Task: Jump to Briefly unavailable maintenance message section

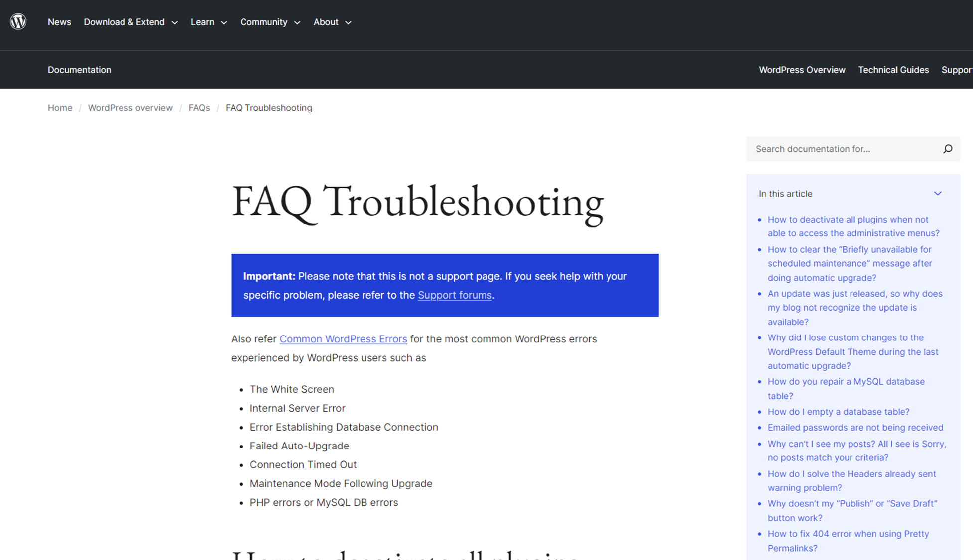Action: (x=850, y=263)
